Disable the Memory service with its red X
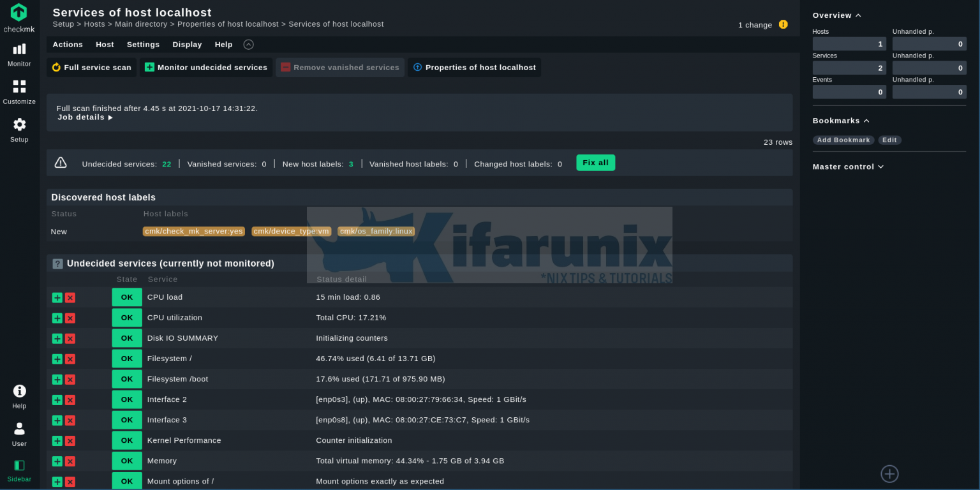 tap(70, 461)
